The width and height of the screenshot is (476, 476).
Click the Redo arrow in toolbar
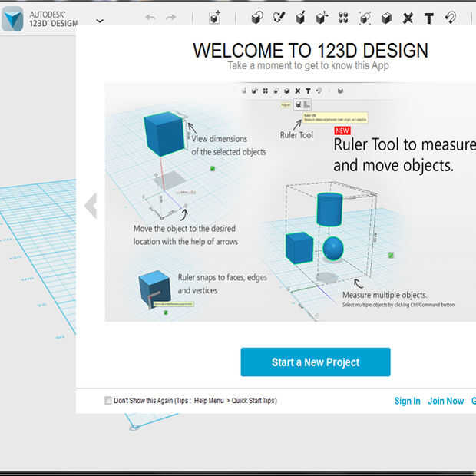[171, 18]
